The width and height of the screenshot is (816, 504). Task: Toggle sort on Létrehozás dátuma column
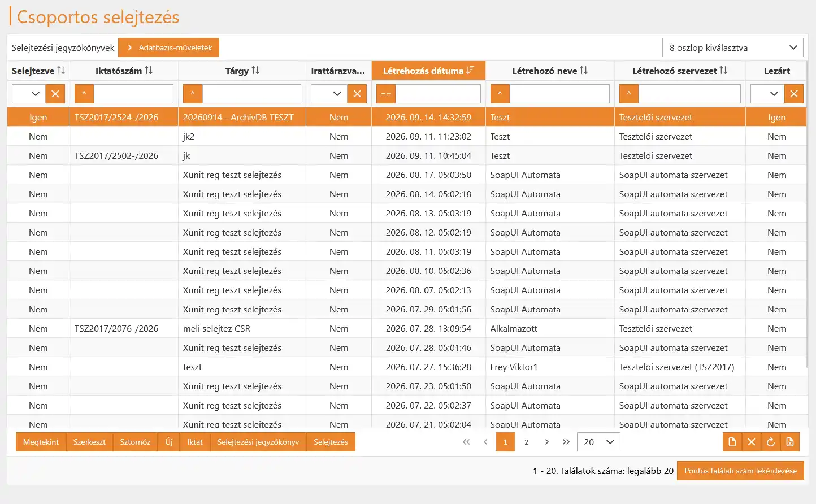tap(428, 71)
